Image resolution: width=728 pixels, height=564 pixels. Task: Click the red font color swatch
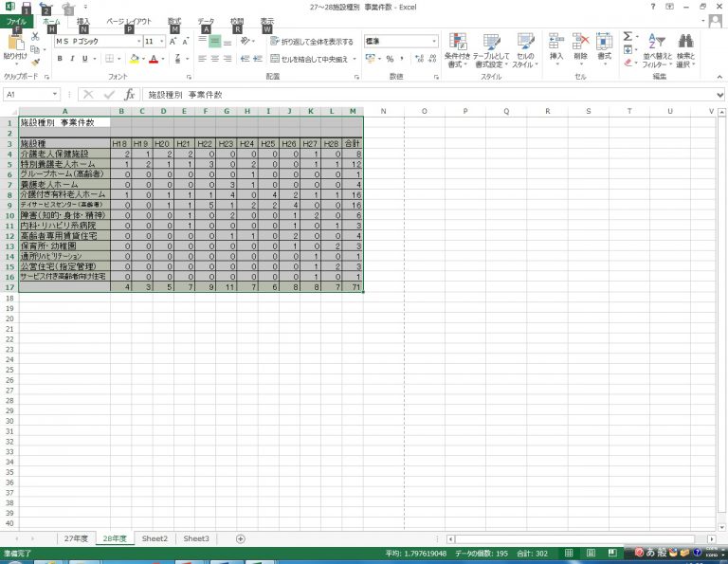coord(154,59)
